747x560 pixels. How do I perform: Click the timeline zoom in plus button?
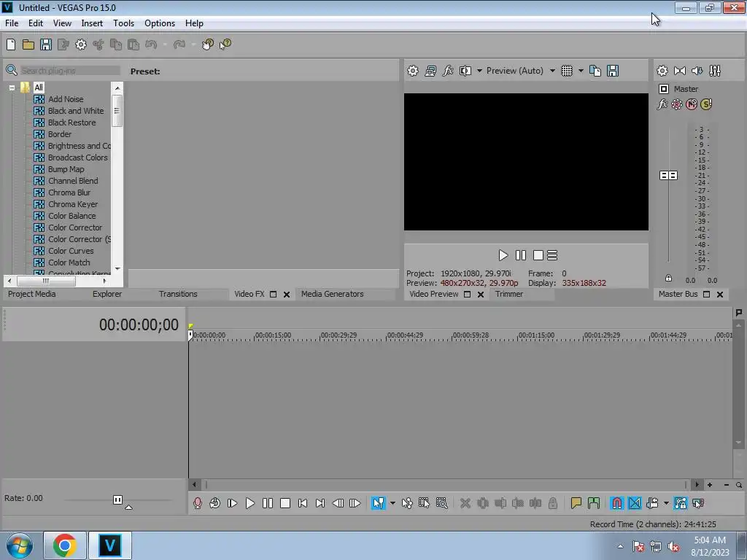pos(710,485)
